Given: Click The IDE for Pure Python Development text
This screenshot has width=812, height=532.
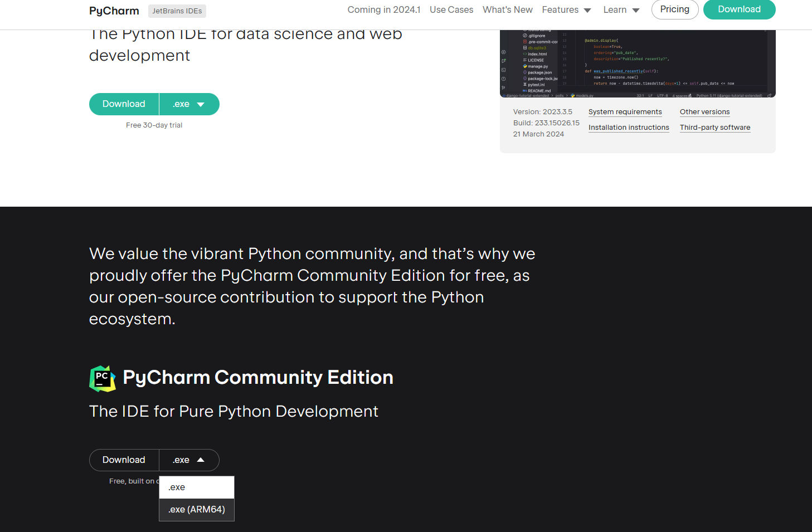Looking at the screenshot, I should (234, 412).
